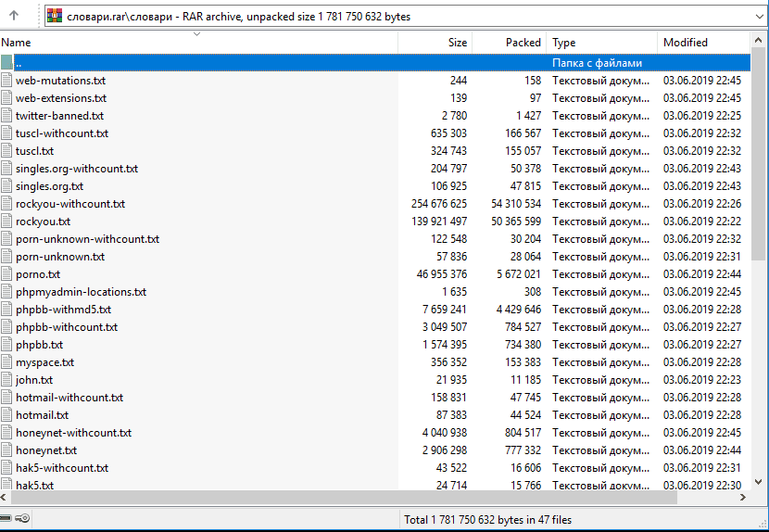Viewport: 769px width, 532px height.
Task: Select honeynet-withcount.txt in the list
Action: [73, 433]
